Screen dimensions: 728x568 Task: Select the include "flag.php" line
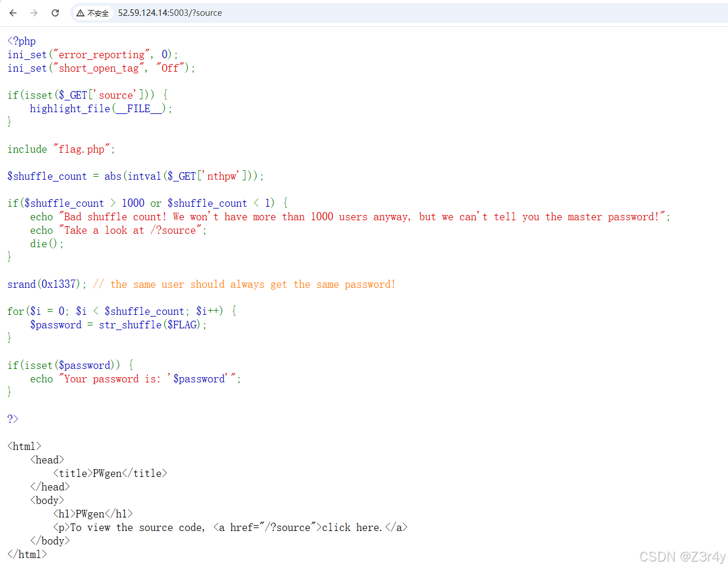[x=60, y=149]
